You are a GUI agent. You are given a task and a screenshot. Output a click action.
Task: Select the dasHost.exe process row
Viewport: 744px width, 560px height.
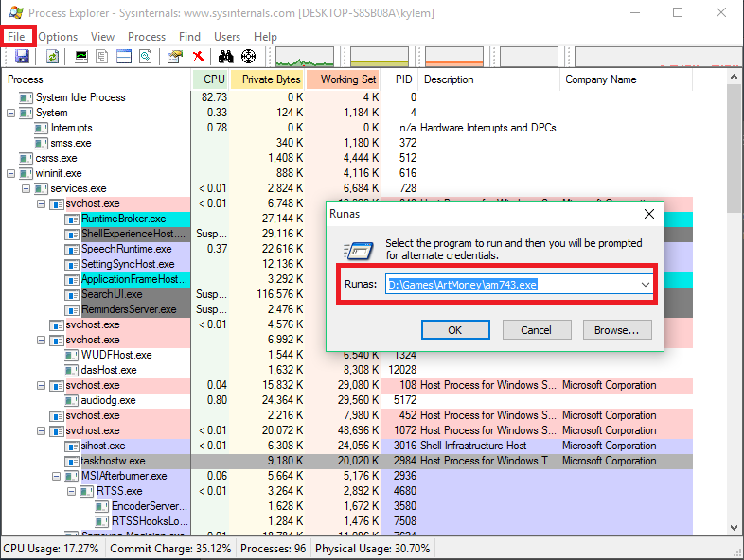pos(347,370)
